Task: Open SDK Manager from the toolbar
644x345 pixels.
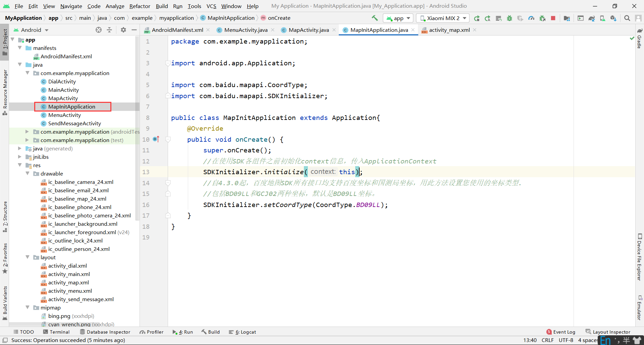Action: click(x=613, y=18)
